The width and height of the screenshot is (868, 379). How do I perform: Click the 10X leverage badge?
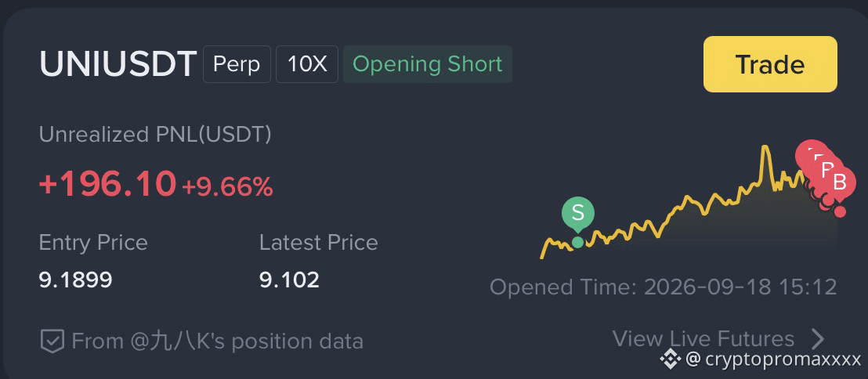[x=307, y=64]
